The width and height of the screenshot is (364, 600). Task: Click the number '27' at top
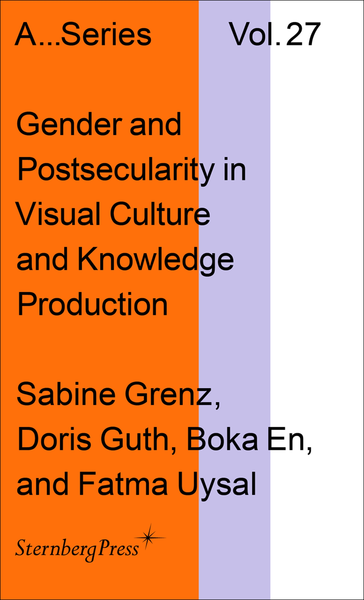click(303, 34)
